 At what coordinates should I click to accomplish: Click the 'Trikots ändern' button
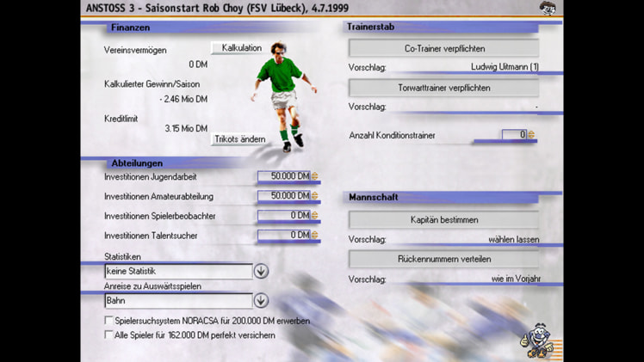click(240, 139)
